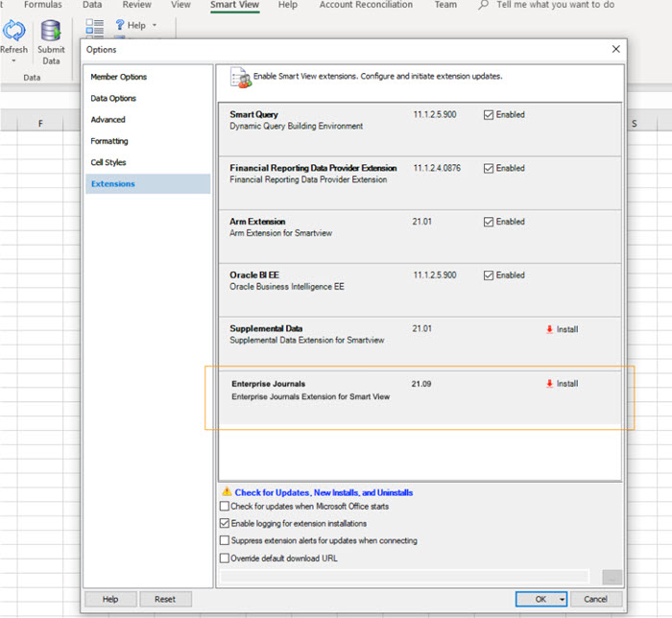Image resolution: width=672 pixels, height=618 pixels.
Task: Click red install arrow for Supplemental Data
Action: click(x=549, y=329)
